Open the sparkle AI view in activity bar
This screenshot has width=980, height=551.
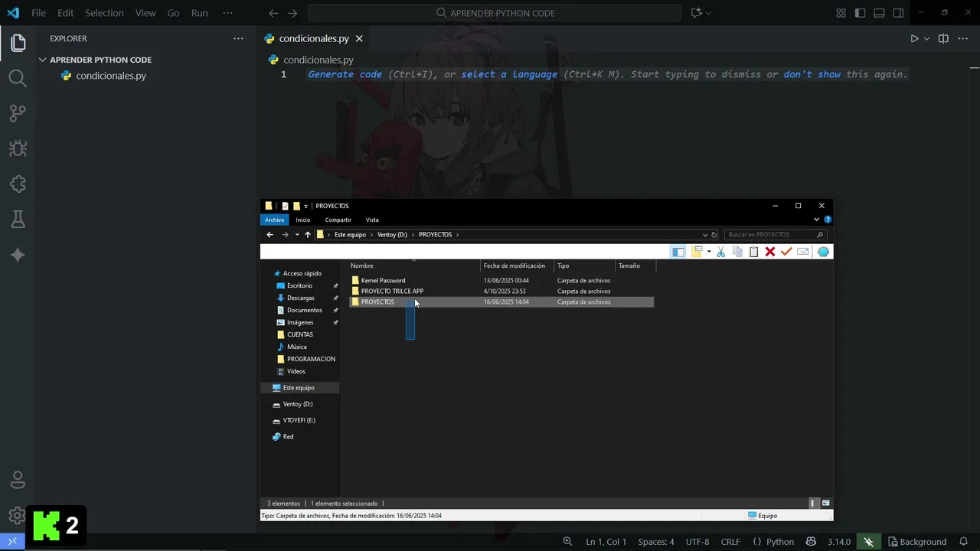pyautogui.click(x=18, y=256)
